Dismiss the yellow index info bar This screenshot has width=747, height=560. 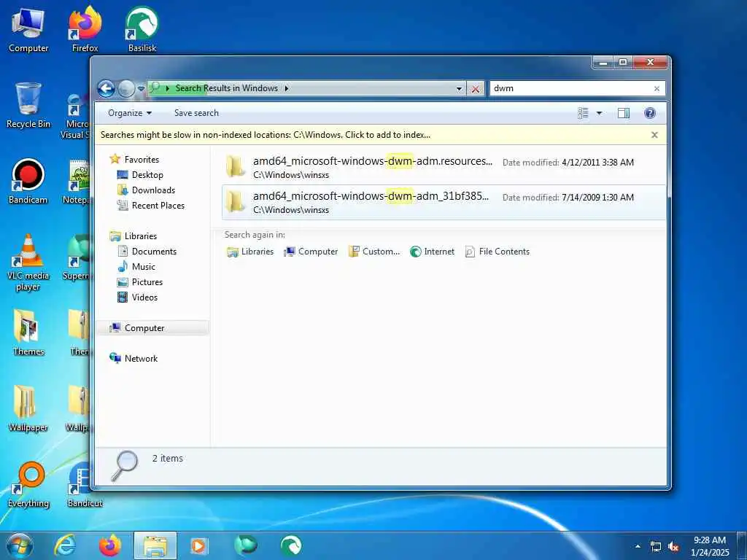point(654,135)
